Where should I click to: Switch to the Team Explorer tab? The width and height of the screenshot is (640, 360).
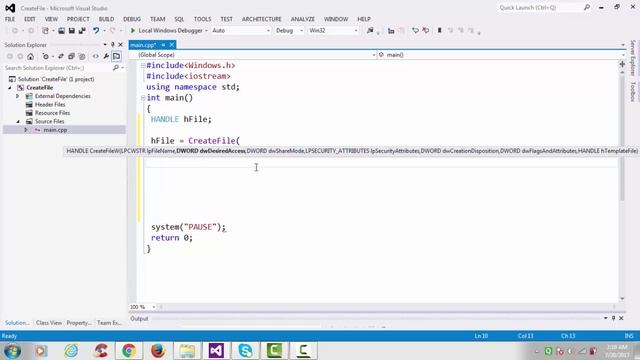coord(109,323)
